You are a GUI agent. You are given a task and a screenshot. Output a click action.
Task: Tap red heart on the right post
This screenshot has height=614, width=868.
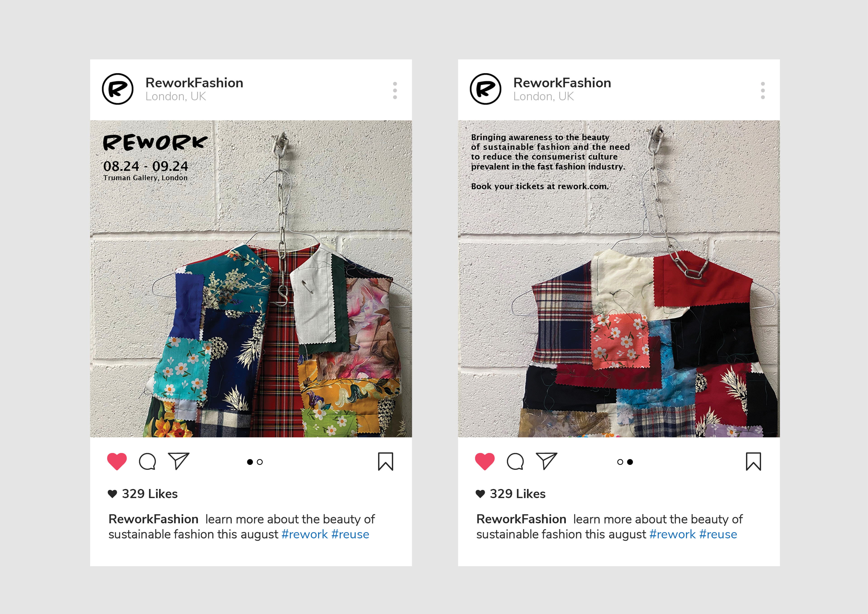point(485,461)
